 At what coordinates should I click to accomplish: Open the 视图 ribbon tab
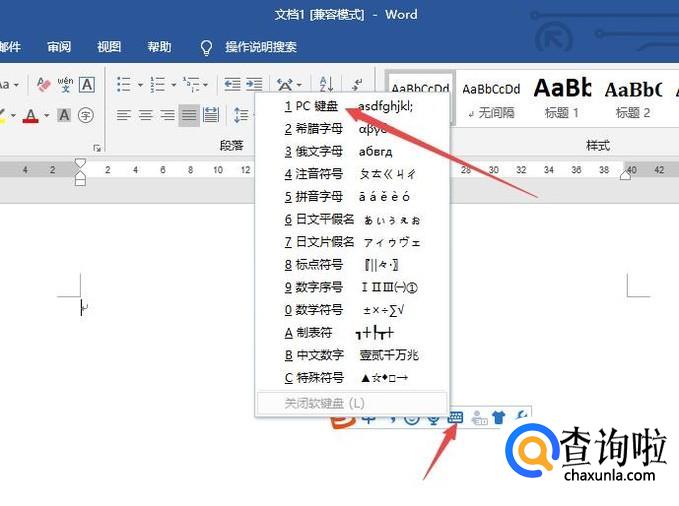point(109,47)
